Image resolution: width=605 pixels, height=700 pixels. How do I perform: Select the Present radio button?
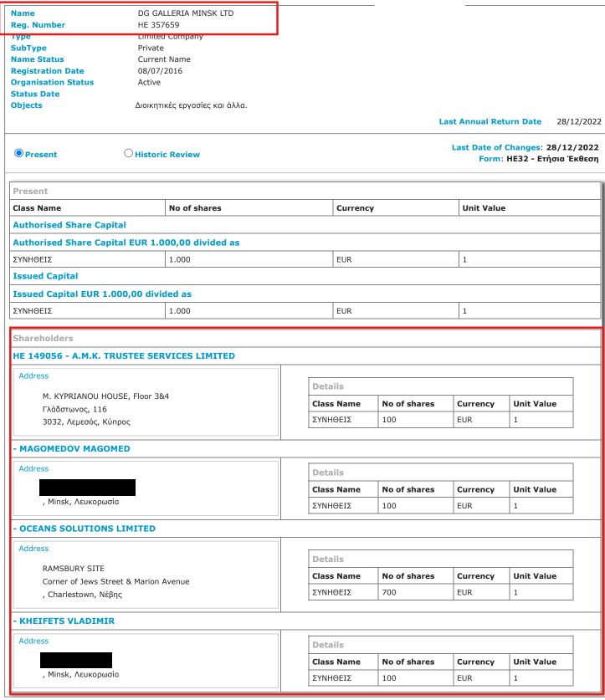coord(19,154)
